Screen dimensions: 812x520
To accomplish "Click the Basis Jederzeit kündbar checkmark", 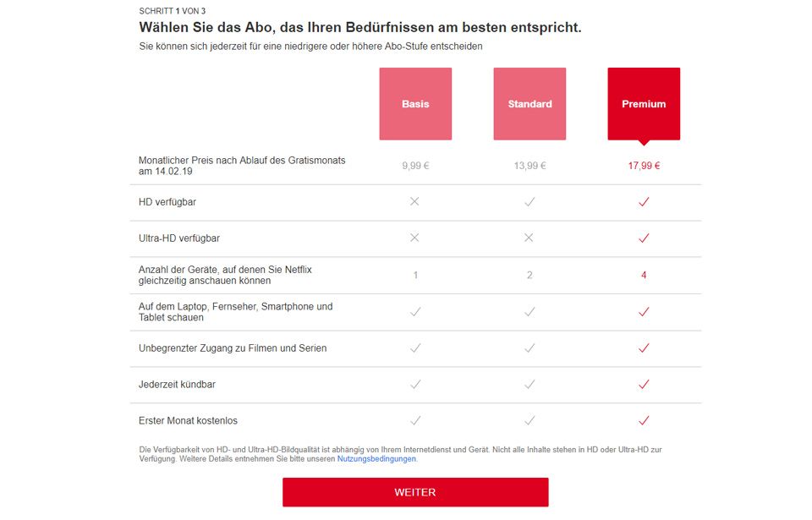I will [415, 385].
